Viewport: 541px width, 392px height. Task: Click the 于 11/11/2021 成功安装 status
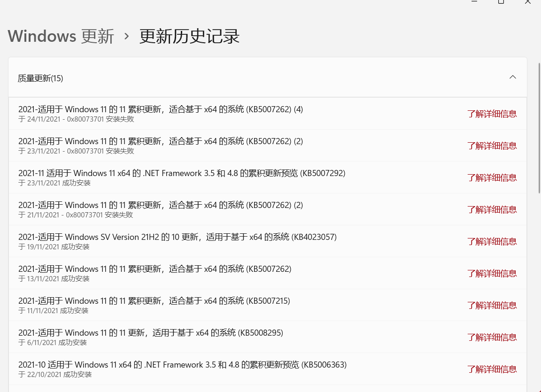tap(54, 311)
